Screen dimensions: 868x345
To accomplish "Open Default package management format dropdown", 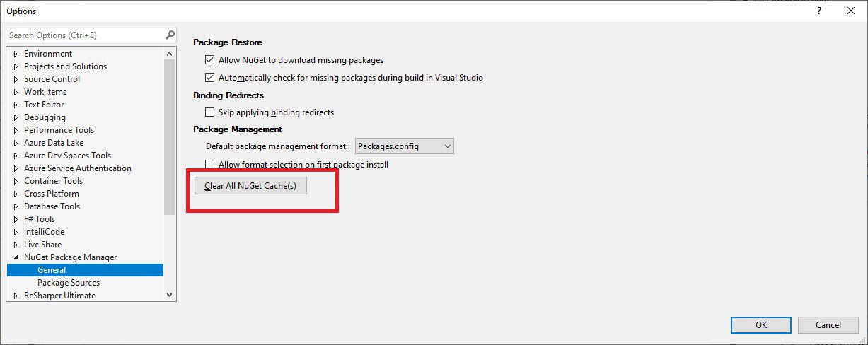I will click(404, 146).
